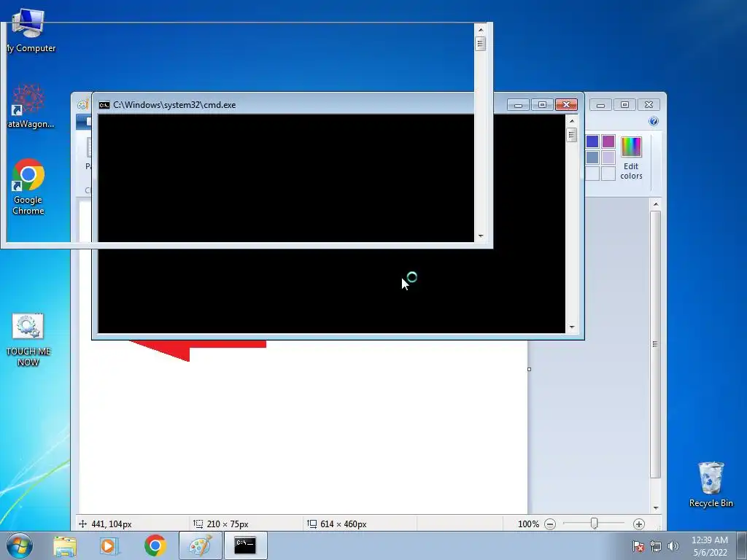Viewport: 747px width, 560px height.
Task: Open Windows Explorer from the taskbar
Action: 65,545
